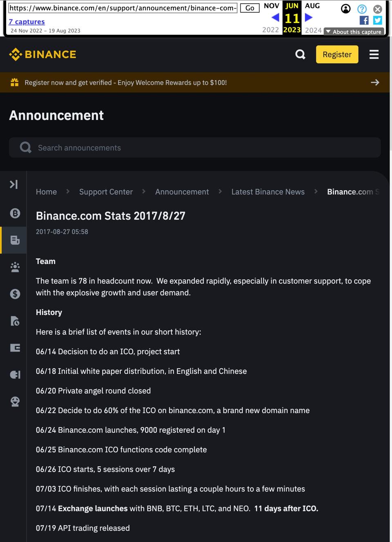Collapse the announcement category sidebar
This screenshot has height=542, width=392.
[x=13, y=184]
